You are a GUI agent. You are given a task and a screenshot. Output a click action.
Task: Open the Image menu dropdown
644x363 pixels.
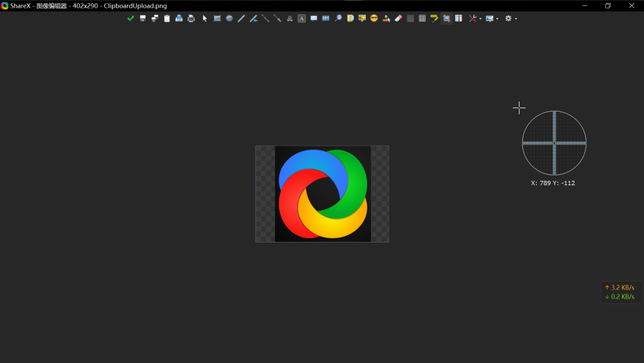(x=492, y=19)
